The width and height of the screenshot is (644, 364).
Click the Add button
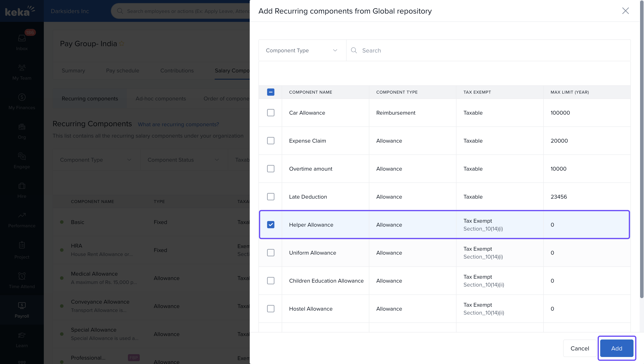(x=616, y=348)
